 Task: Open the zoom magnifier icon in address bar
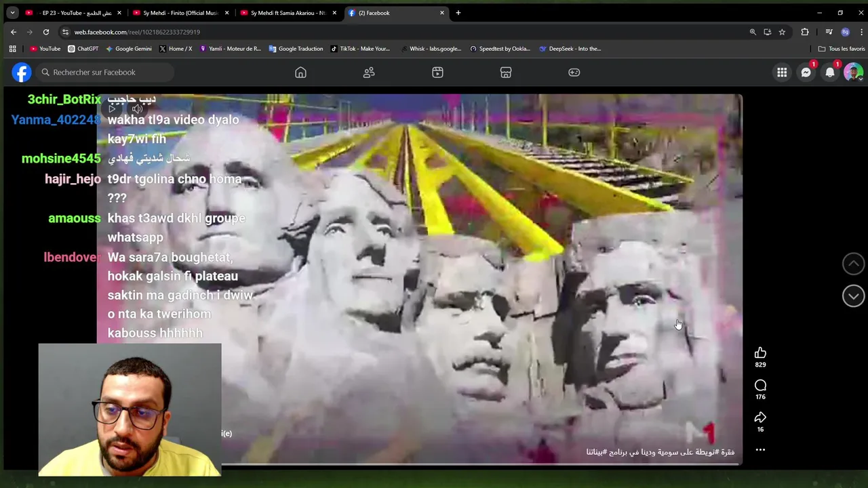(753, 32)
